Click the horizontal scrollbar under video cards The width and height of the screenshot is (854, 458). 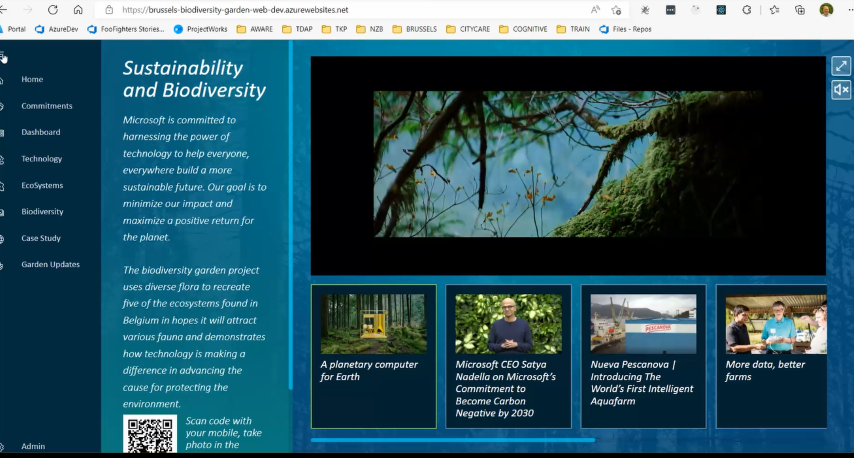pyautogui.click(x=453, y=439)
